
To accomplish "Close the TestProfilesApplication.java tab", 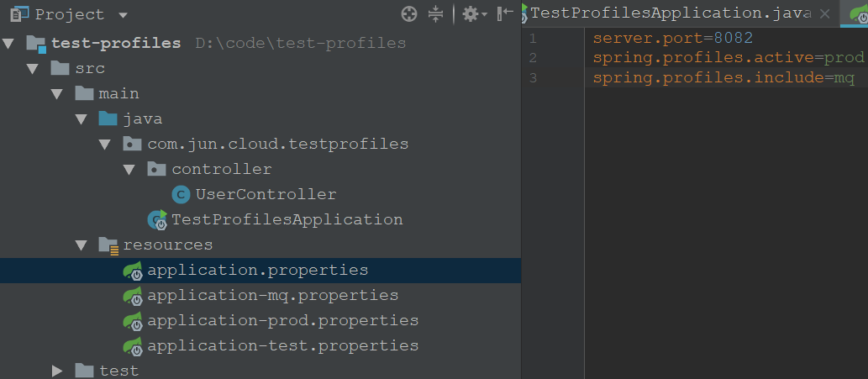I will tap(825, 13).
